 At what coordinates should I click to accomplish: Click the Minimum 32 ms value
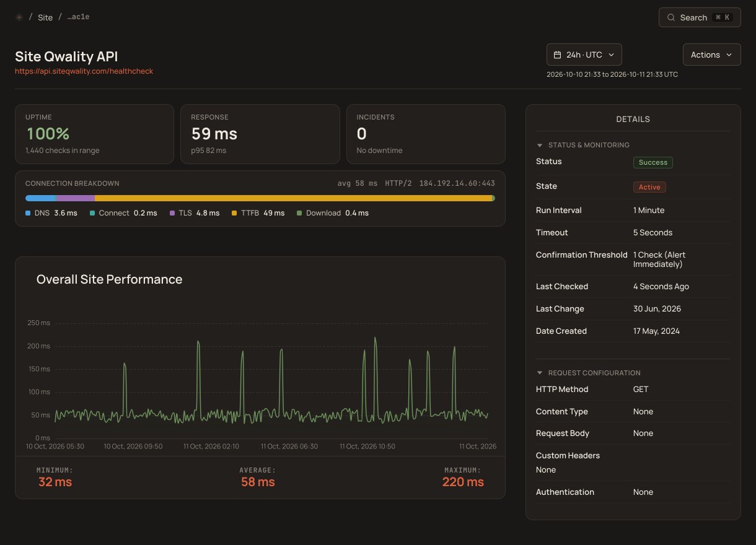coord(55,482)
